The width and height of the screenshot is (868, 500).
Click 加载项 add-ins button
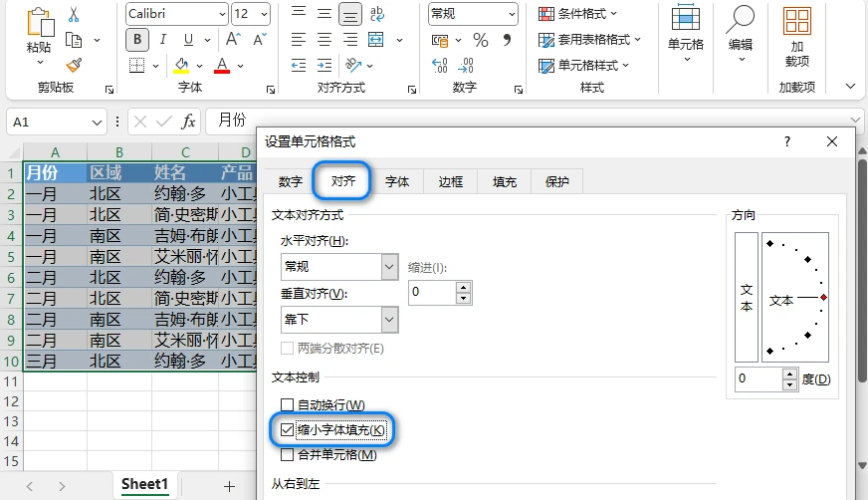coord(796,37)
